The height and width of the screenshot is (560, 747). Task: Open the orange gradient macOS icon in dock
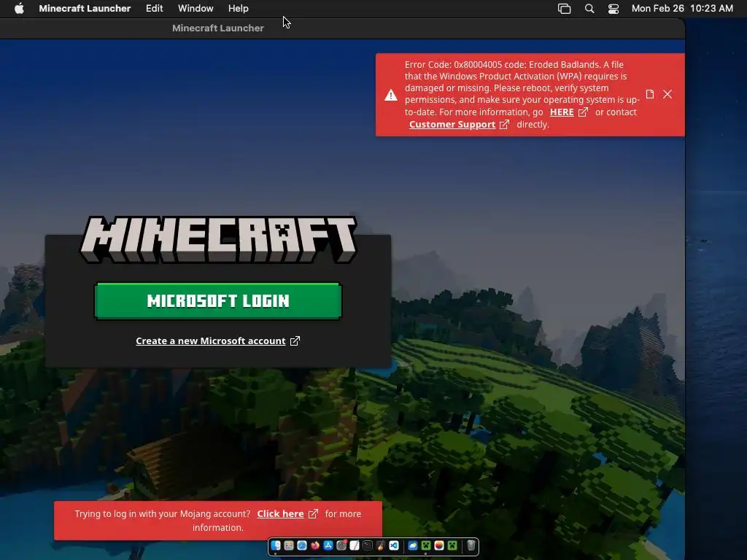(x=439, y=545)
